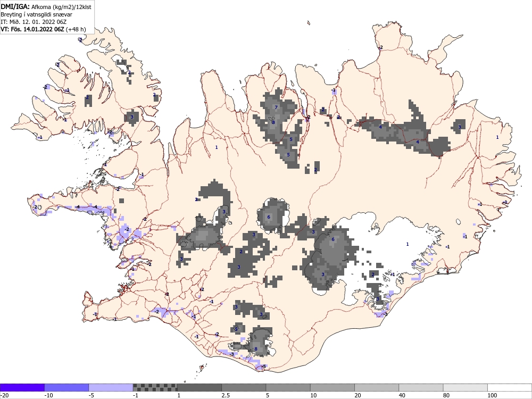Click the '10' legend scale label
532x399 pixels.
click(313, 395)
